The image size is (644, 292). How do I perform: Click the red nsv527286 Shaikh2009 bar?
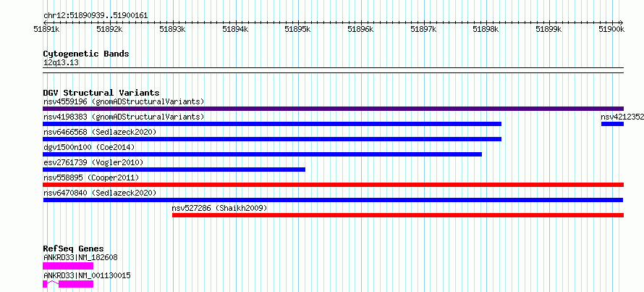pyautogui.click(x=398, y=215)
